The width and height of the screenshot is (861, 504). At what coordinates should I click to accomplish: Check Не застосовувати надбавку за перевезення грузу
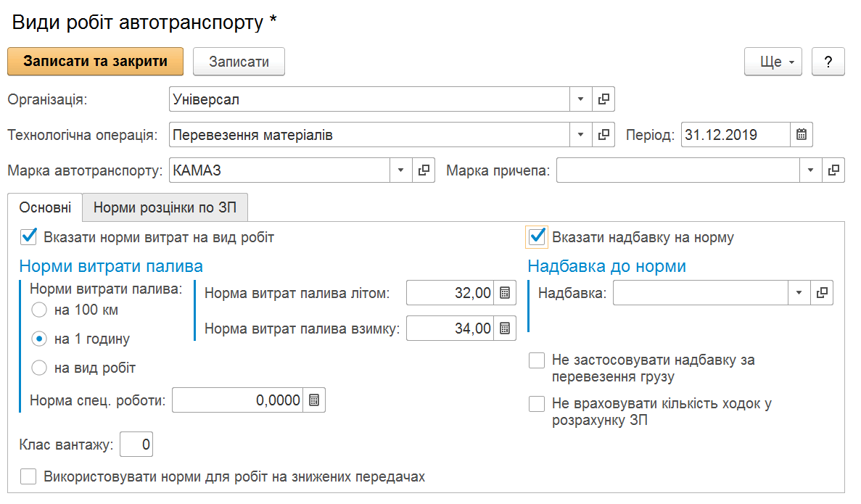537,360
